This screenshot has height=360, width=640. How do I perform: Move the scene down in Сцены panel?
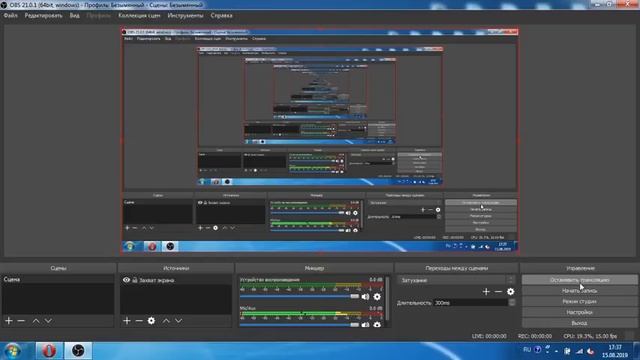[48, 321]
